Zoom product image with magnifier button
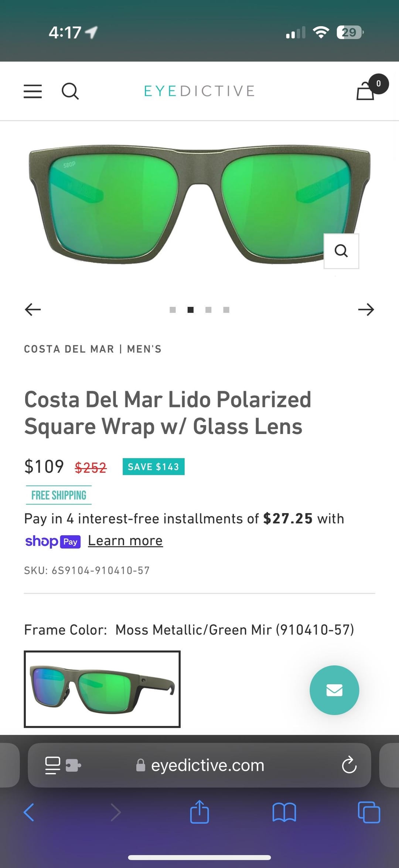Image resolution: width=399 pixels, height=868 pixels. click(341, 251)
